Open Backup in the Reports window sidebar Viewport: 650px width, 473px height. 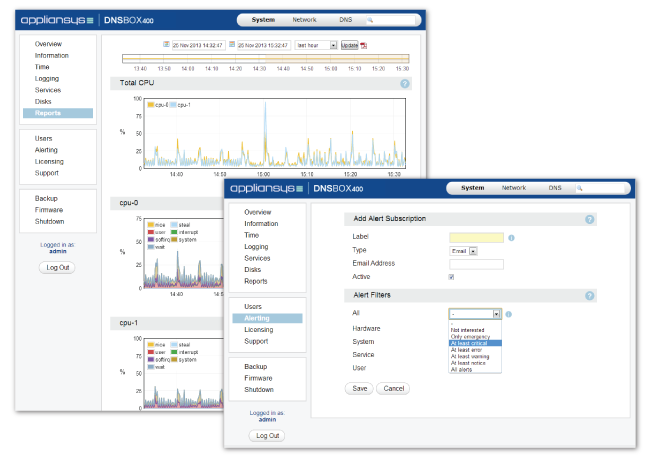[46, 199]
